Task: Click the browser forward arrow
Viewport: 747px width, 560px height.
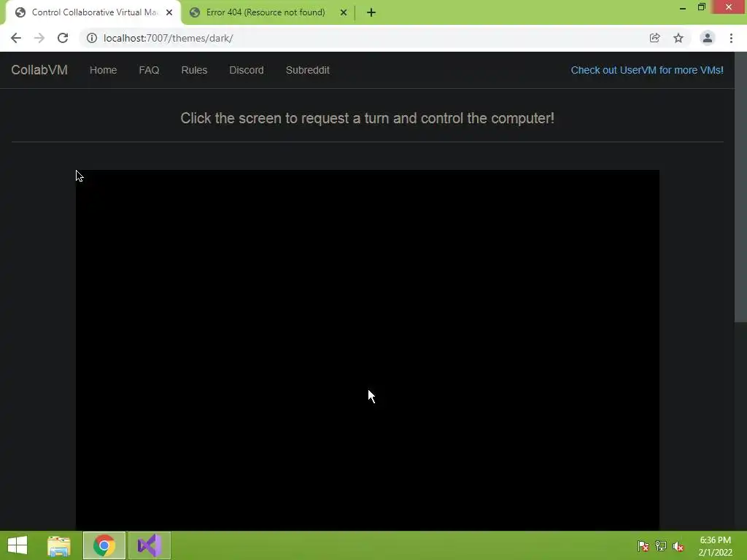Action: [39, 38]
